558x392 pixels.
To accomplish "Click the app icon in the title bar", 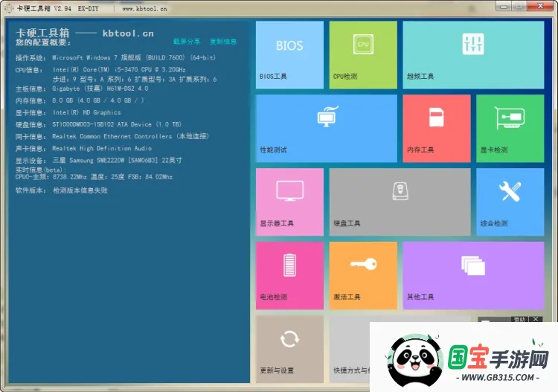I will tap(9, 8).
